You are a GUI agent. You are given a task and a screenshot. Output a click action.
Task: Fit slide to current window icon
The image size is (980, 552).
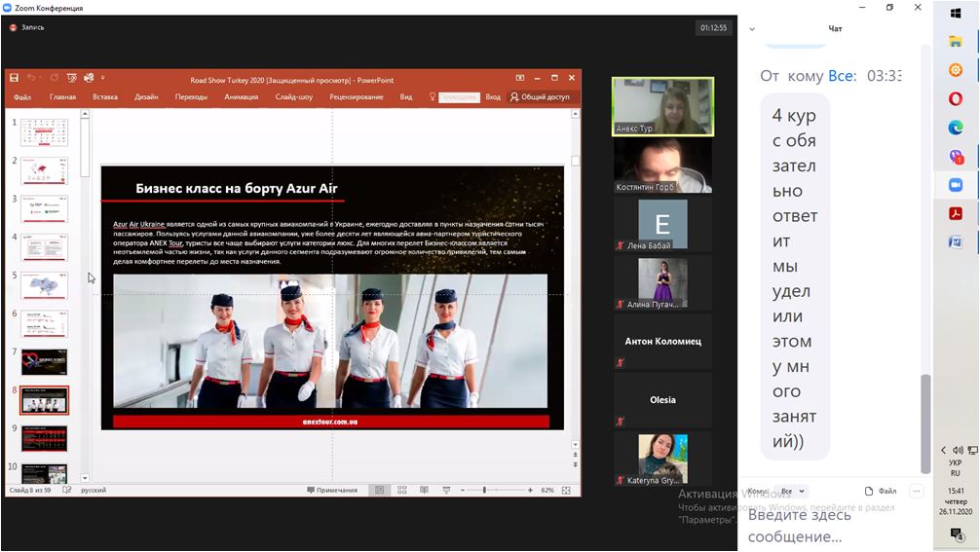coord(566,491)
